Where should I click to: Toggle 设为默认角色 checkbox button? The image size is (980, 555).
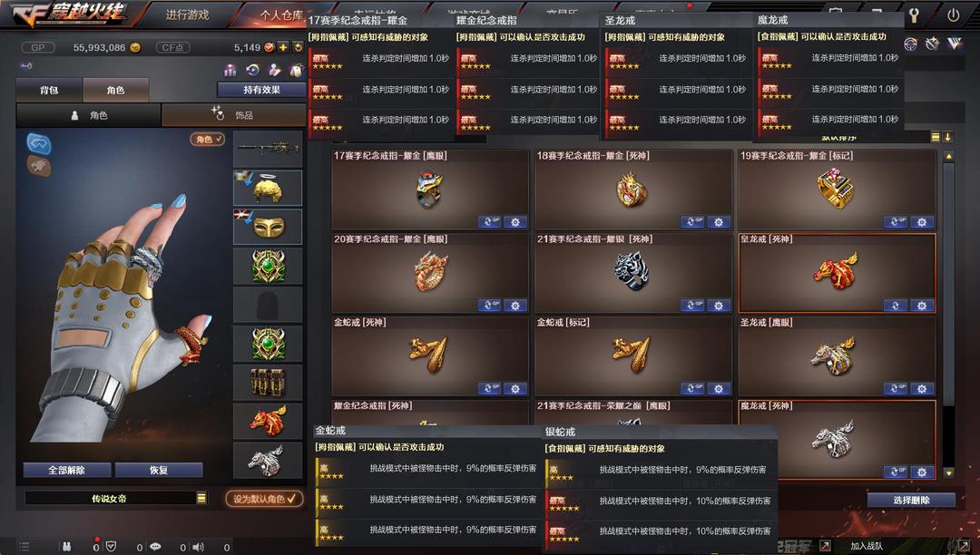(x=264, y=499)
